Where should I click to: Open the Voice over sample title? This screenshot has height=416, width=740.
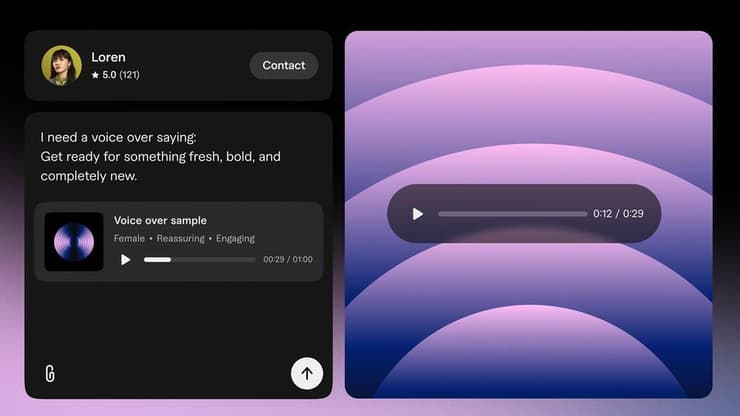pyautogui.click(x=160, y=220)
